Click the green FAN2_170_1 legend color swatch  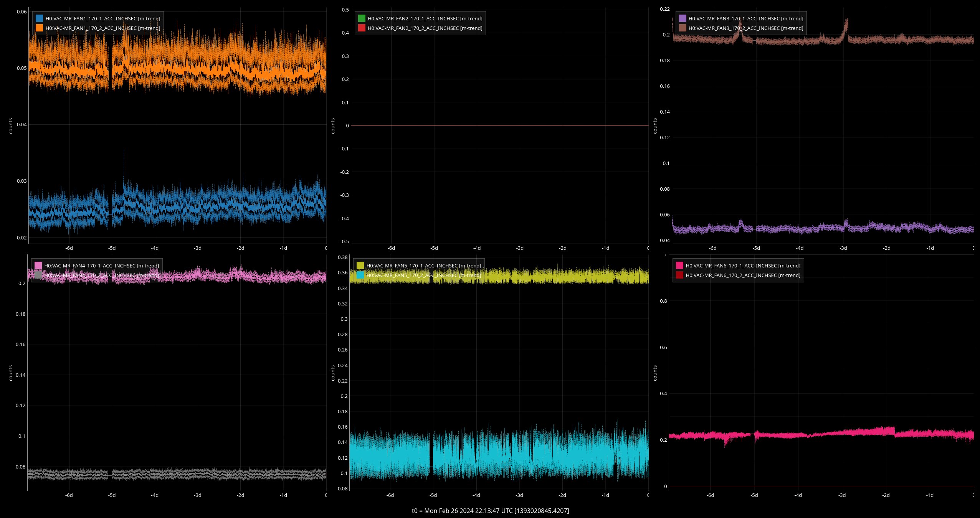click(x=362, y=18)
